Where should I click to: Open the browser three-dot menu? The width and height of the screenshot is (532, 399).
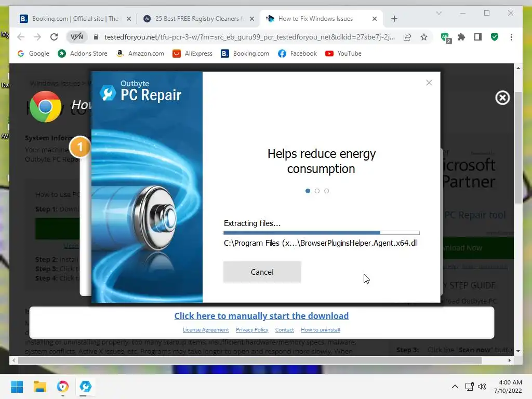511,37
